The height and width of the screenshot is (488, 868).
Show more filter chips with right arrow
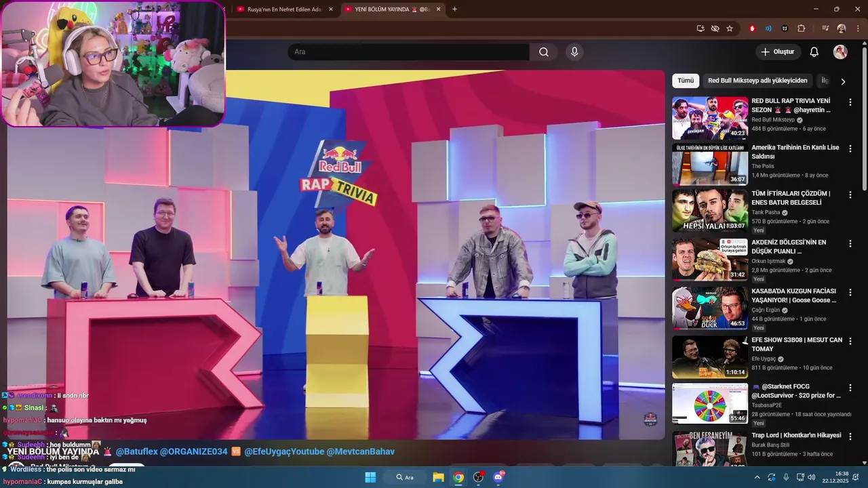pyautogui.click(x=843, y=81)
